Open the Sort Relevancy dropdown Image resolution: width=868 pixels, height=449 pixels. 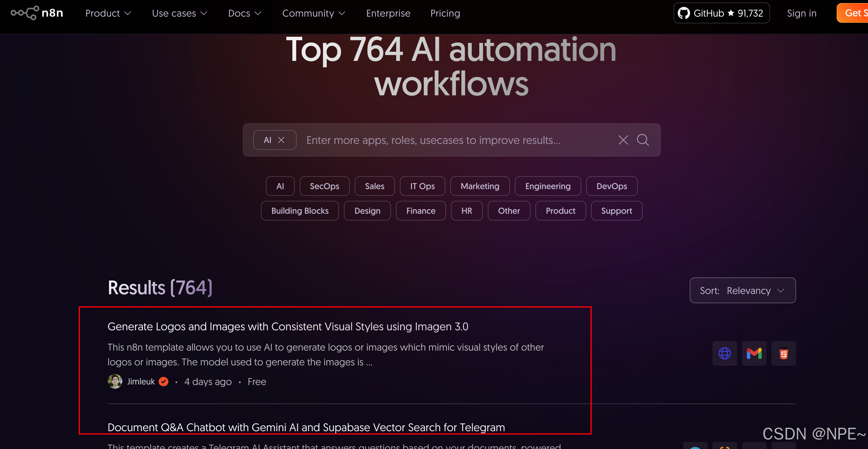tap(742, 290)
